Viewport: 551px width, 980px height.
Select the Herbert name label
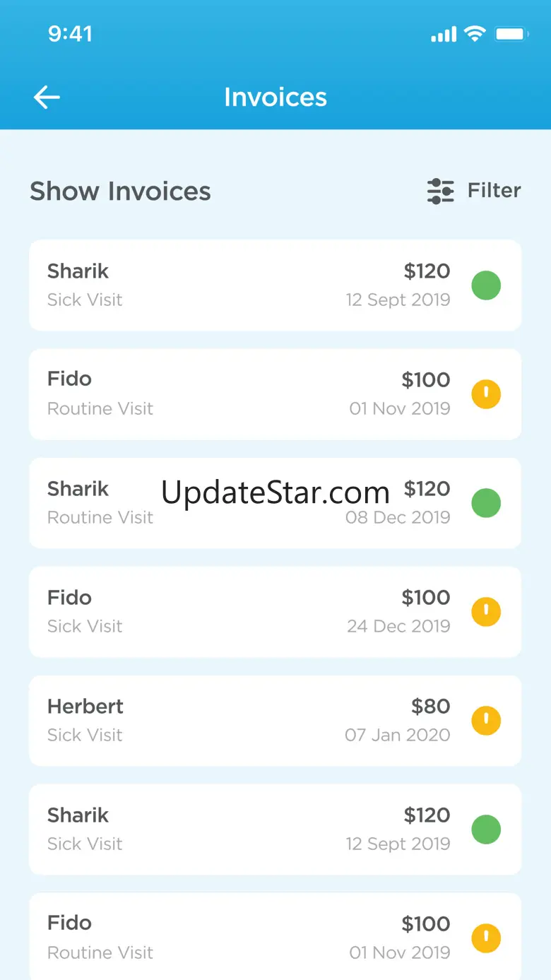85,707
